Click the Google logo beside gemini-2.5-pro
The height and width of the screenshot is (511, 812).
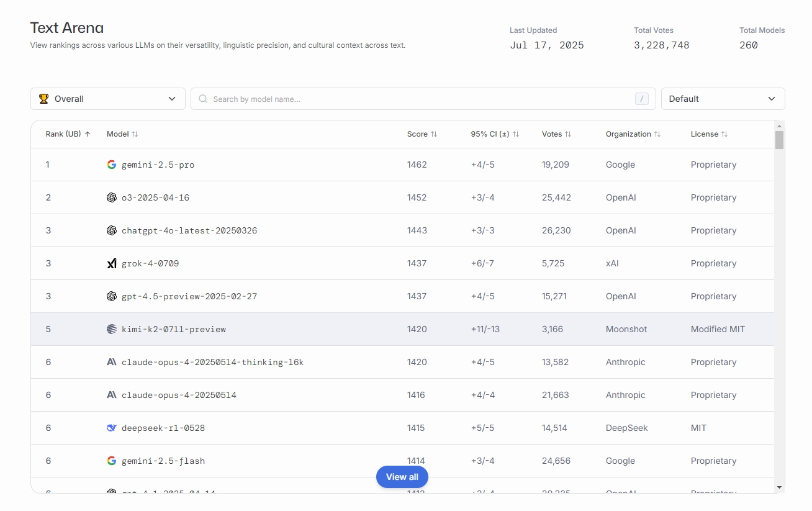coord(112,165)
